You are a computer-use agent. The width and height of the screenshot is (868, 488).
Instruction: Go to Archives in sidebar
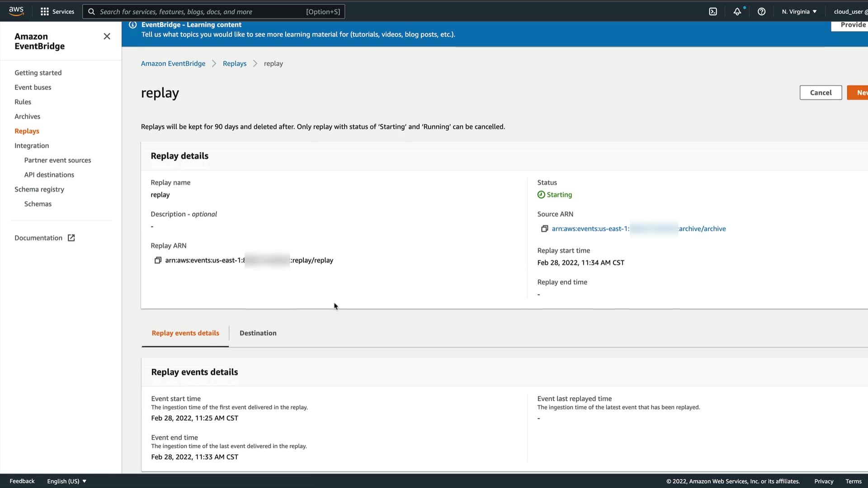[27, 117]
